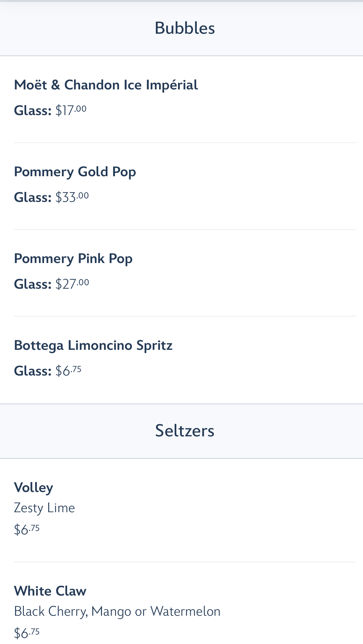The image size is (363, 644).
Task: Click the Black Cherry, Mango or Watermelon text
Action: [x=117, y=612]
